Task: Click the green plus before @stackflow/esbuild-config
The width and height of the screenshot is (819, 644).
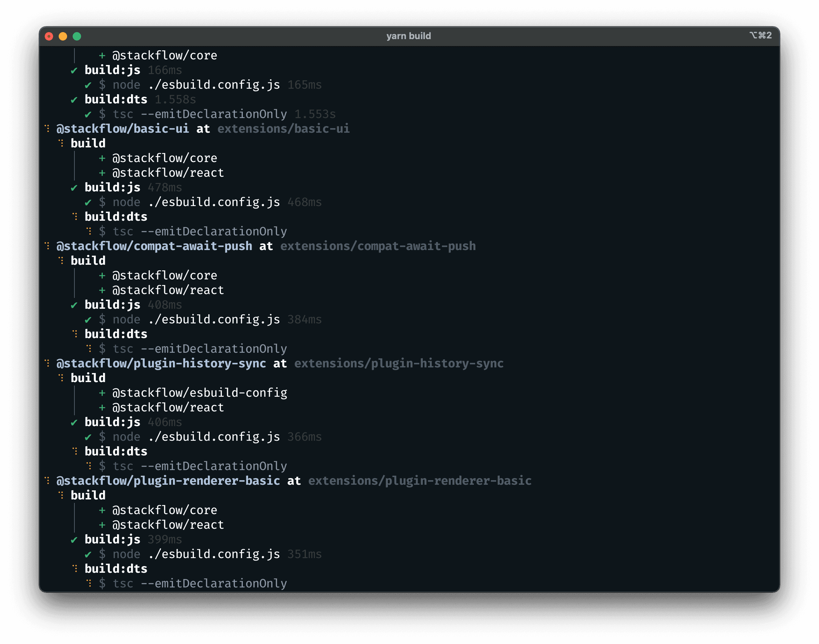Action: pyautogui.click(x=102, y=393)
